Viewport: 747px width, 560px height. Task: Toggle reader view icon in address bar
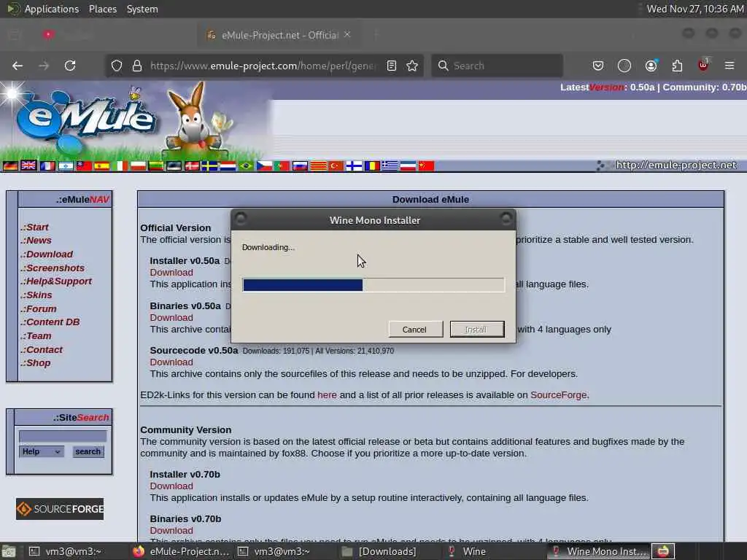(392, 66)
